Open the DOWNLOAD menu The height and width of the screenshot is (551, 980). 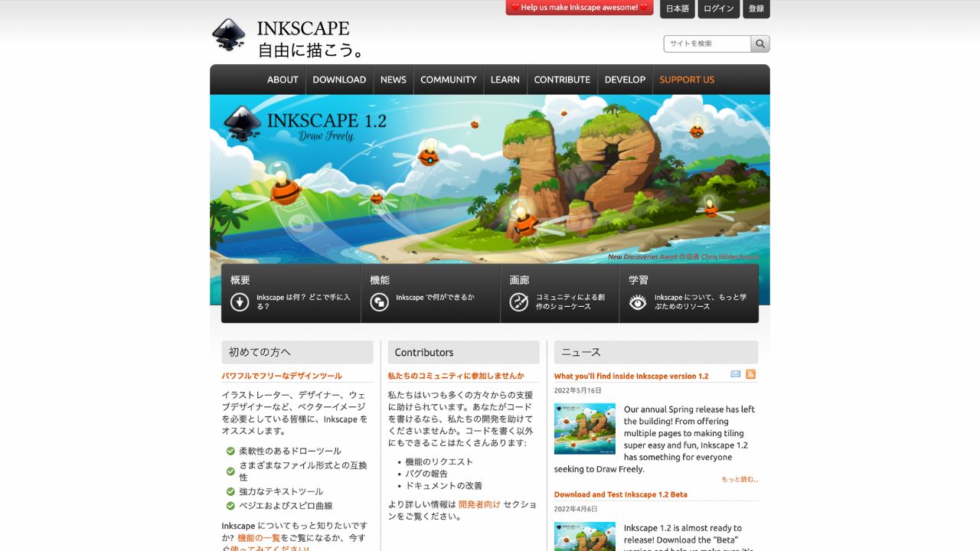point(339,80)
